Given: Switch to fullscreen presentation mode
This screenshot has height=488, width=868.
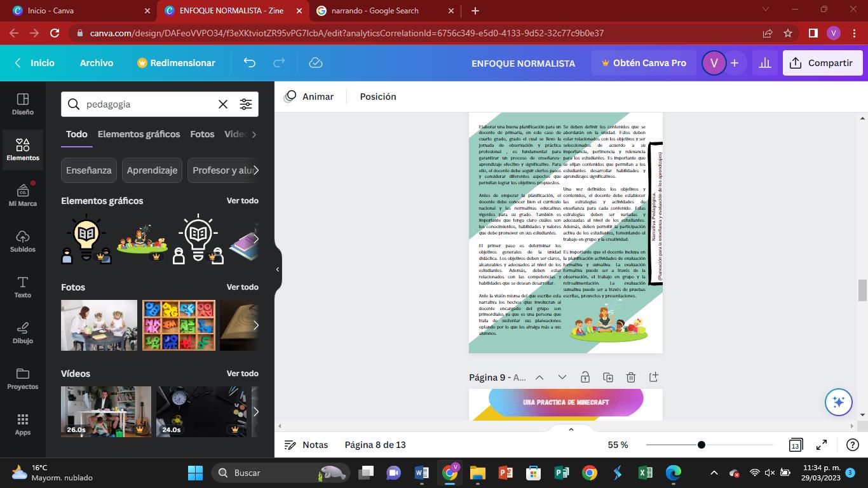Looking at the screenshot, I should pos(822,445).
